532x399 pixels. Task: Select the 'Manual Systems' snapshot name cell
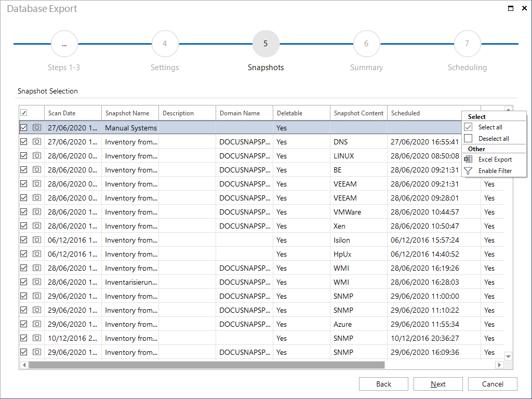[x=130, y=128]
